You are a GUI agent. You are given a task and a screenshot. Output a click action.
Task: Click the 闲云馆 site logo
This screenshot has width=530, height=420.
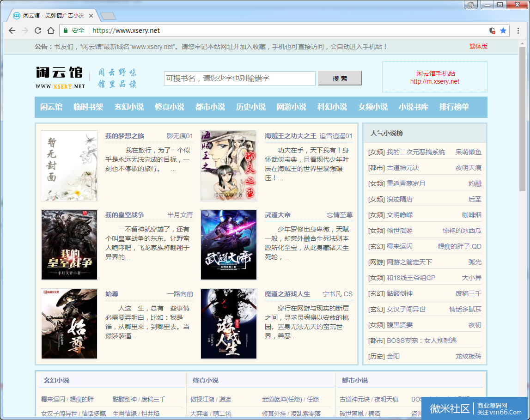60,78
